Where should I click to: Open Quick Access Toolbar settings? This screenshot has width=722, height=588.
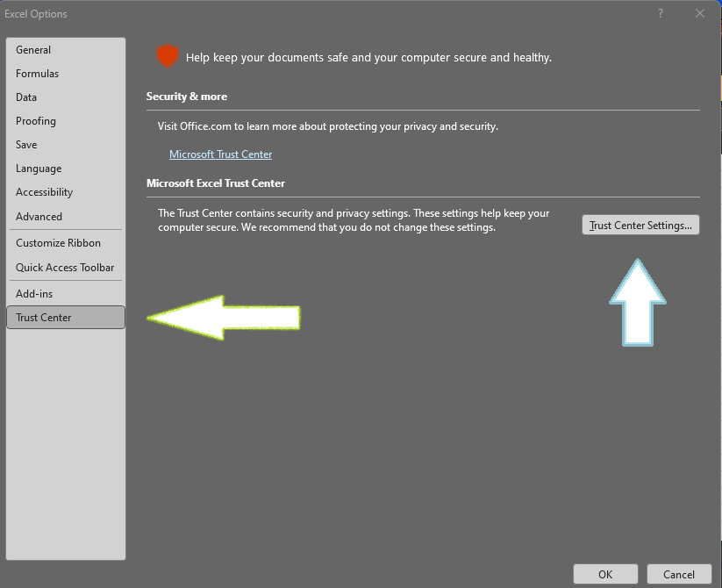click(66, 268)
